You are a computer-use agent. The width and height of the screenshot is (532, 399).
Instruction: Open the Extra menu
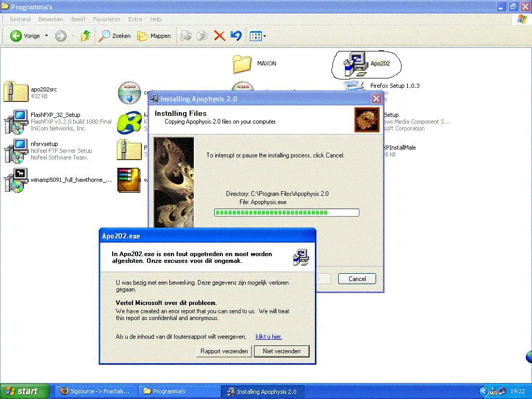pyautogui.click(x=135, y=19)
